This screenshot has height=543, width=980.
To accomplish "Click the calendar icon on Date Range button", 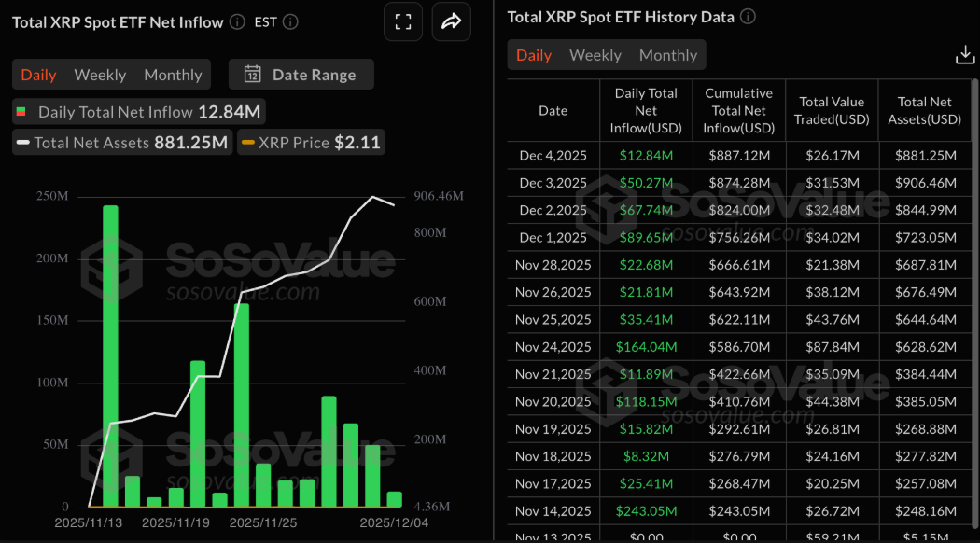I will click(x=254, y=74).
